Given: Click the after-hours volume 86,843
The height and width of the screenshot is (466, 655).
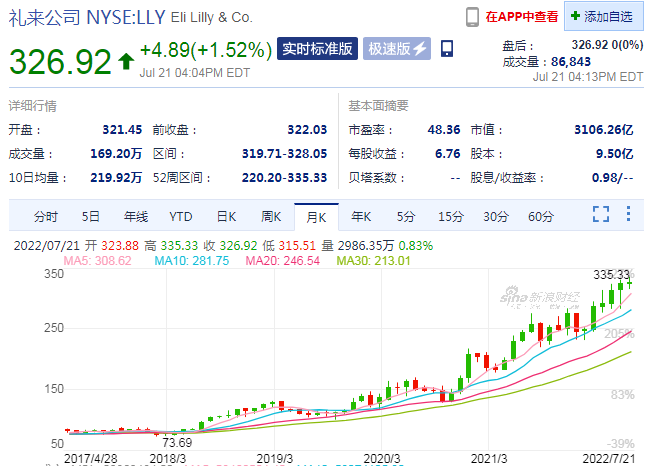Looking at the screenshot, I should [571, 62].
